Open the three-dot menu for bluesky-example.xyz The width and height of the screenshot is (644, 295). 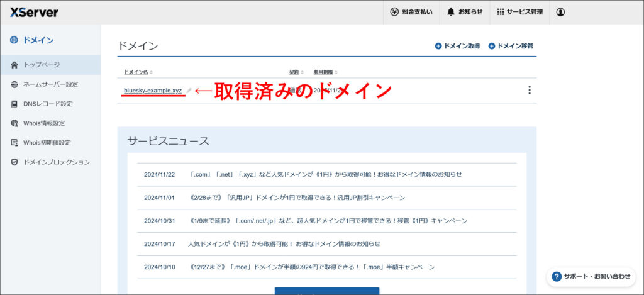530,90
